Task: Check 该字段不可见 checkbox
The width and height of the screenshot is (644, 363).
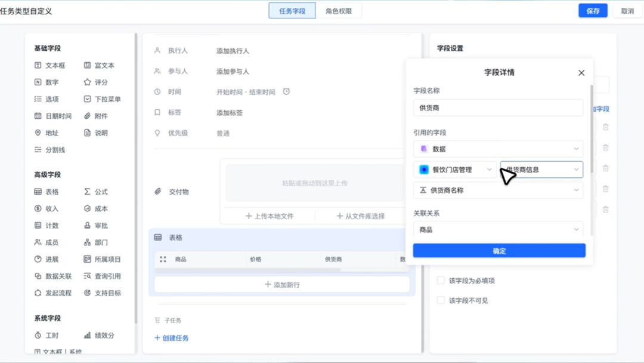Action: [x=441, y=300]
